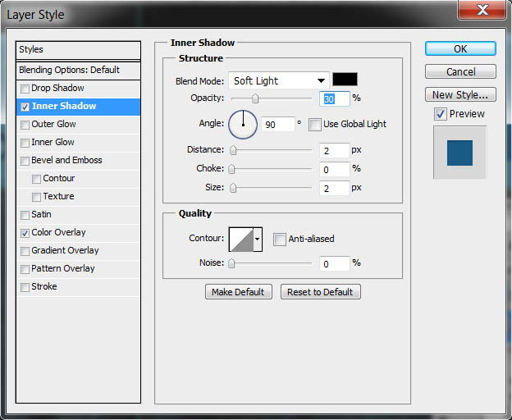
Task: Open the Blend Mode dropdown
Action: pos(279,80)
